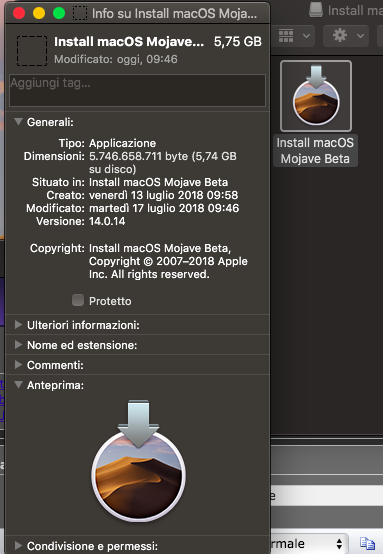
Task: Click the large Mojave installer preview image
Action: pos(139,461)
